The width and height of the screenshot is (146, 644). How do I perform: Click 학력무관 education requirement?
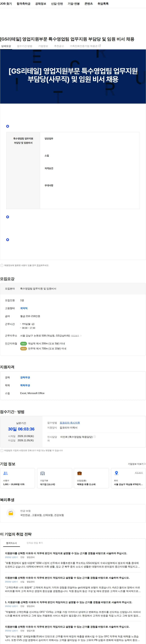click(x=25, y=385)
